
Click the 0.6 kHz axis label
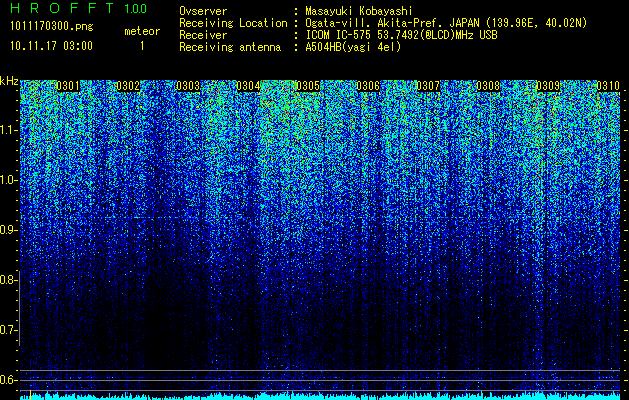click(8, 380)
